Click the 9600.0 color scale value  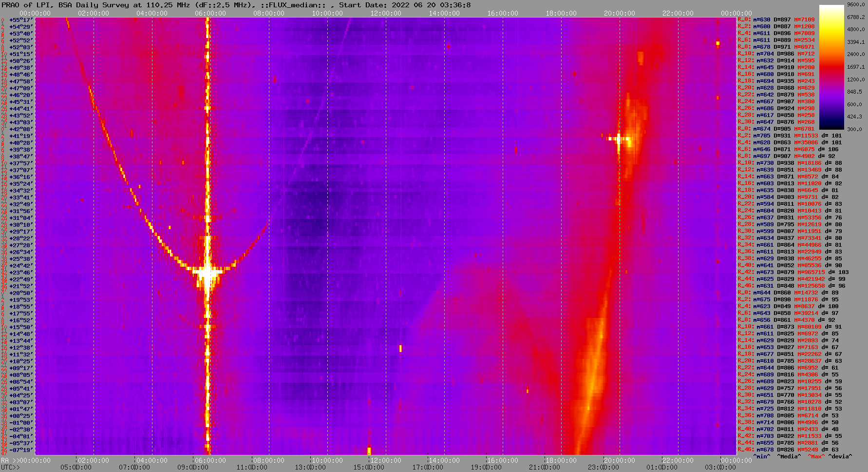[x=856, y=4]
